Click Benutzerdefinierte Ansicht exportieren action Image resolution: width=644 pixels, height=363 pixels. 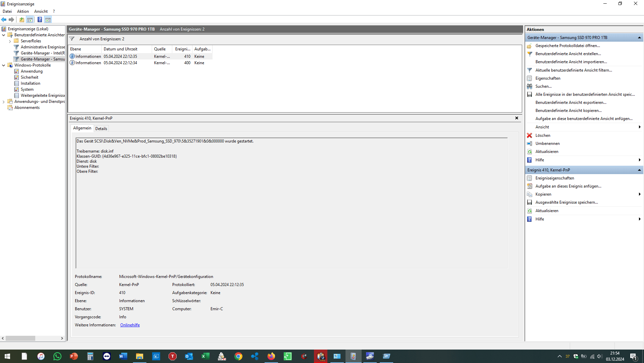click(571, 103)
